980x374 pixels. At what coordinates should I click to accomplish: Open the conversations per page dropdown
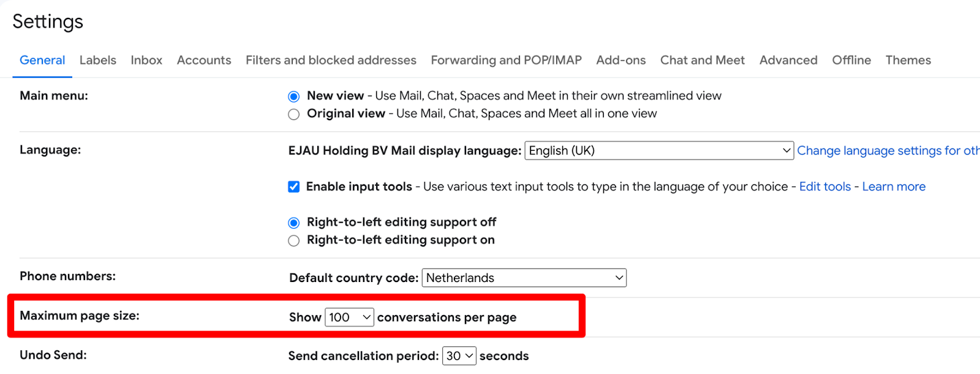pos(349,317)
